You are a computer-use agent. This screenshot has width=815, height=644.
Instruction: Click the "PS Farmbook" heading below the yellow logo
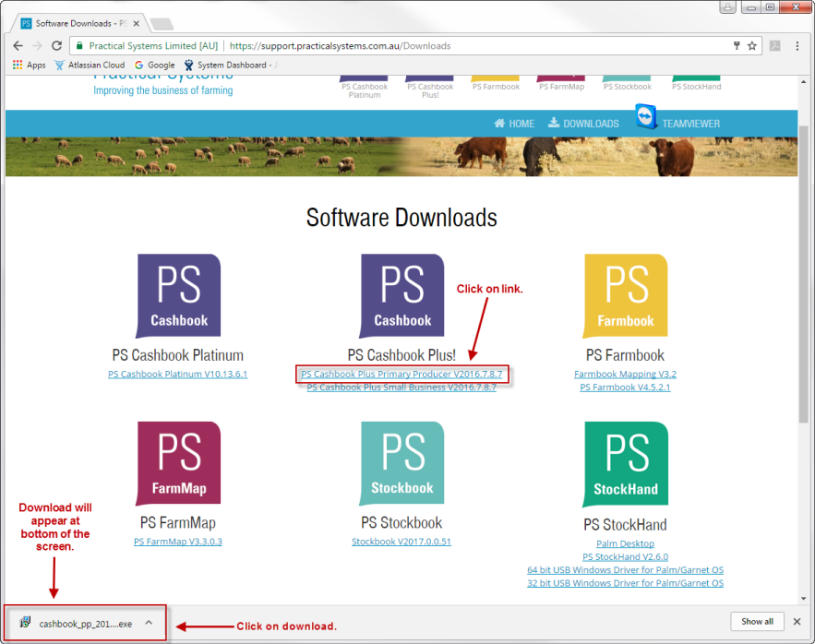coord(625,355)
